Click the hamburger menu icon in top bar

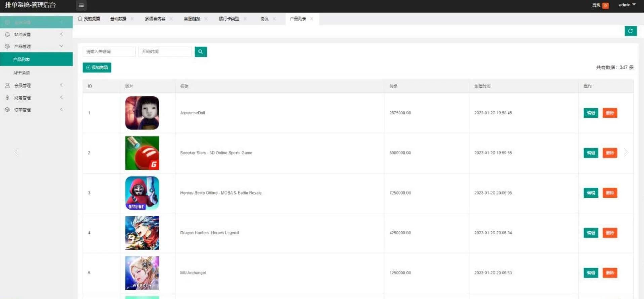pos(81,5)
